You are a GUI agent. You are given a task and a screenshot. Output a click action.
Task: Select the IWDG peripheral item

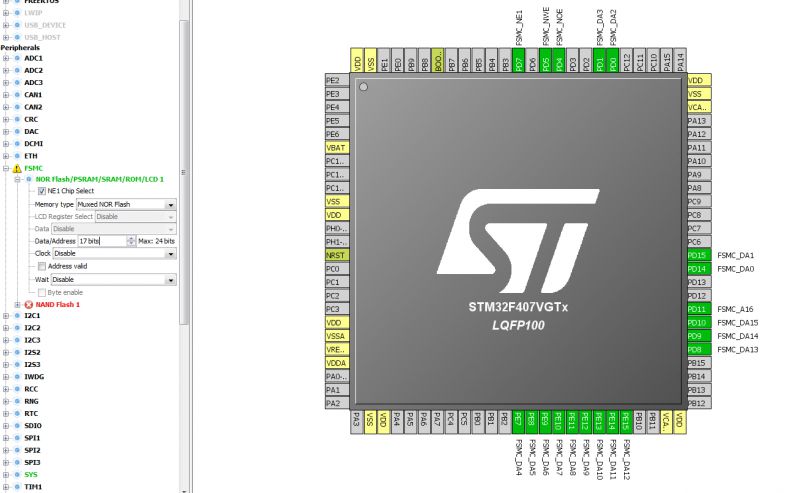pos(34,377)
